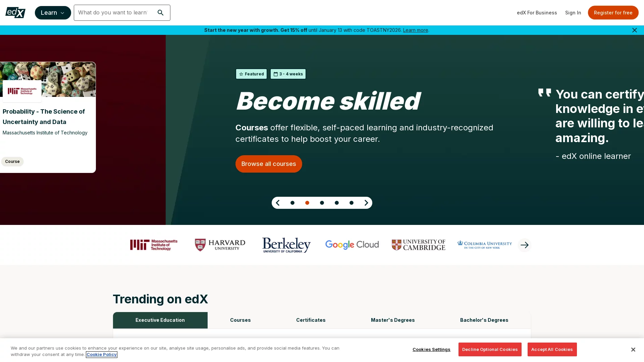Open the Cookie Policy link
Screen dimensions: 644x362
(101, 354)
